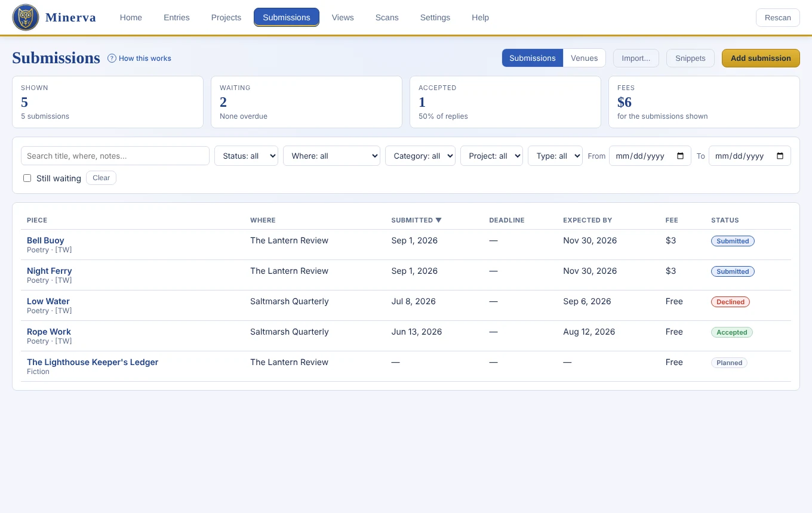Go to the Home nav item
The height and width of the screenshot is (513, 812).
click(x=131, y=17)
